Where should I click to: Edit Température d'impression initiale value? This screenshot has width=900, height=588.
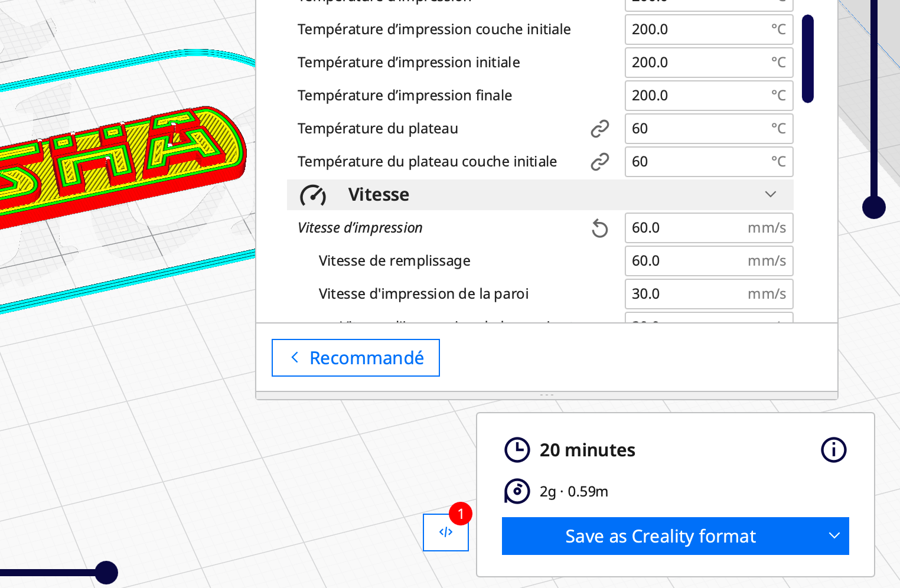coord(709,63)
